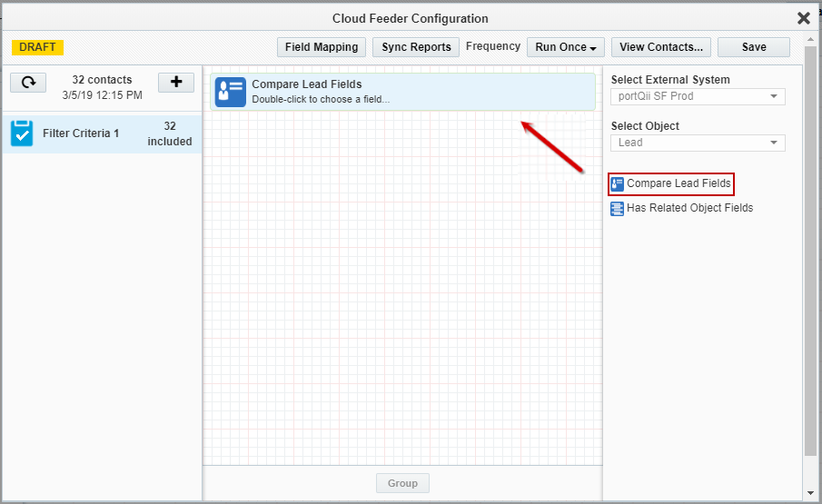Click the refresh contacts count icon

[28, 83]
